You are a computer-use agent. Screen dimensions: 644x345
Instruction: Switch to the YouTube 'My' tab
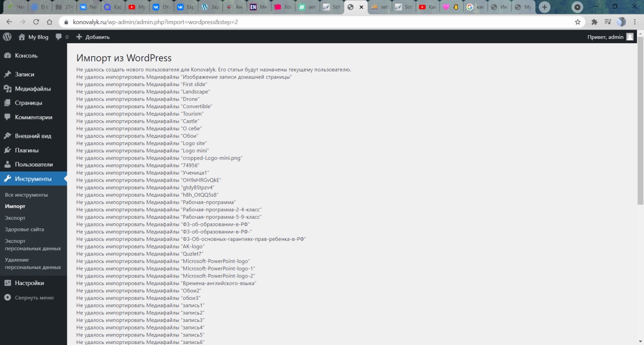(x=137, y=7)
